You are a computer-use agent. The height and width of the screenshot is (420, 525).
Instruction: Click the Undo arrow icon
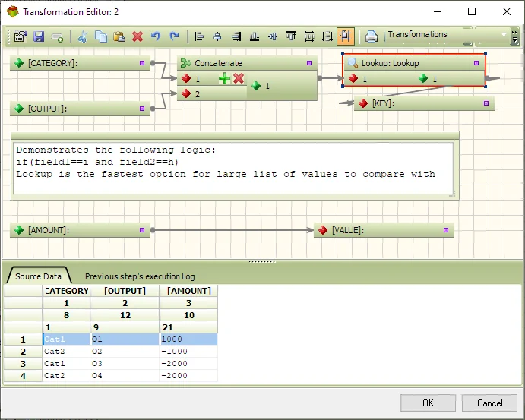point(155,36)
